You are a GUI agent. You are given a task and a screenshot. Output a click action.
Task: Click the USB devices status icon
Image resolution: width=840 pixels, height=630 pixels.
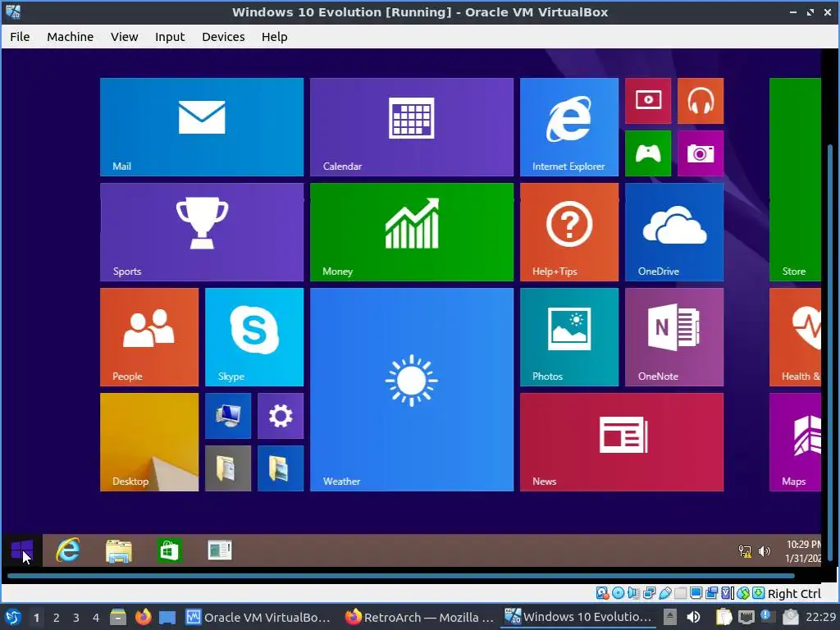click(664, 593)
